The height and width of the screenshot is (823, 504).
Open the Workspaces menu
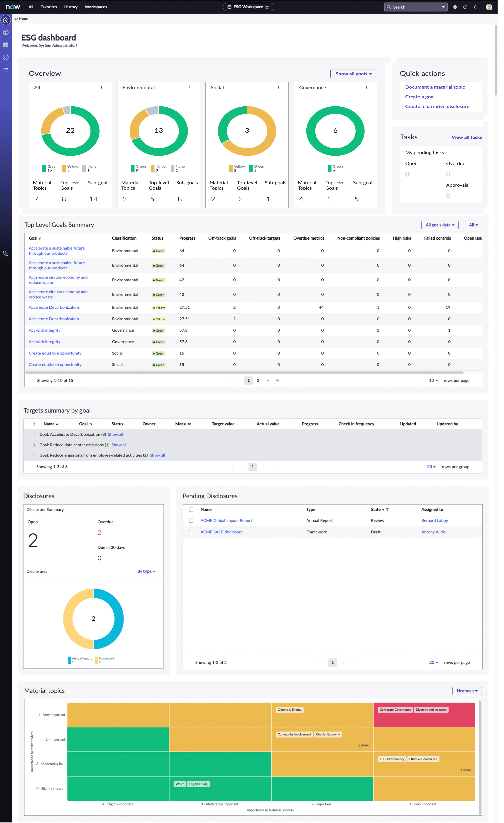click(96, 7)
